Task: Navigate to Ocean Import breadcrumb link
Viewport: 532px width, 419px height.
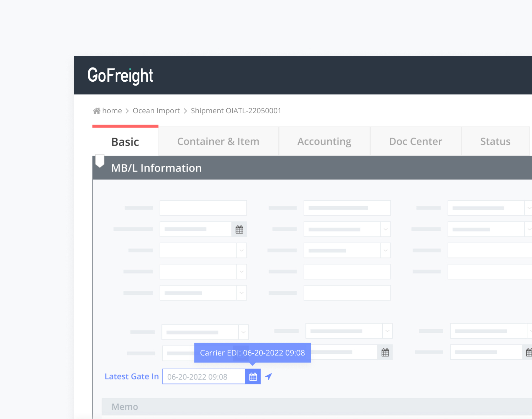Action: [156, 111]
